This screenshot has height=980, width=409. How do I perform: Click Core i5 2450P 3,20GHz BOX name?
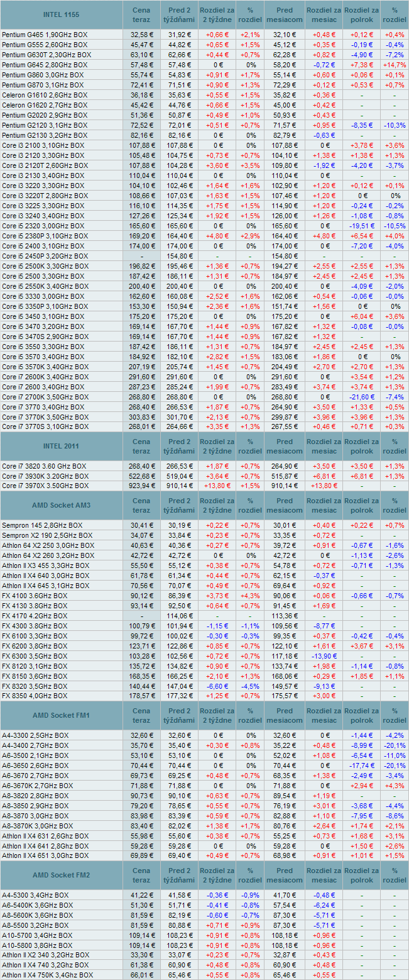45,256
